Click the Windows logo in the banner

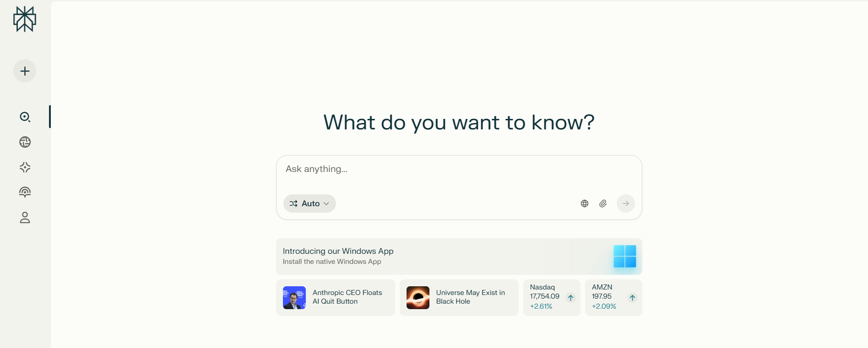point(624,256)
